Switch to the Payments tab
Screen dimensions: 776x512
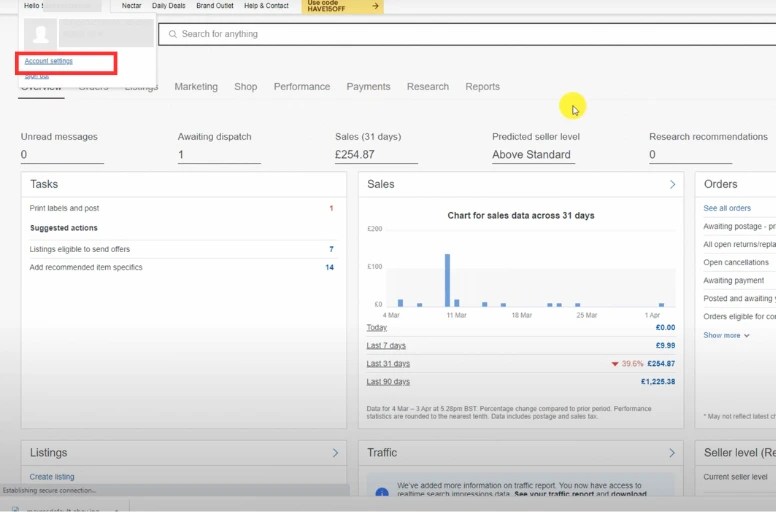coord(368,87)
